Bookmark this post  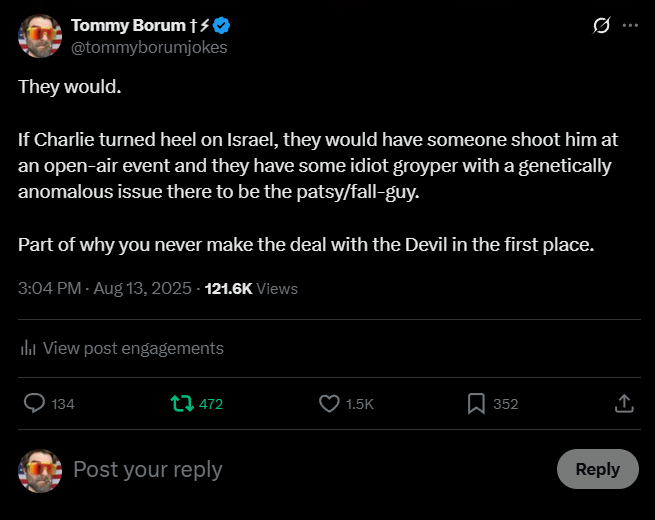click(x=476, y=403)
